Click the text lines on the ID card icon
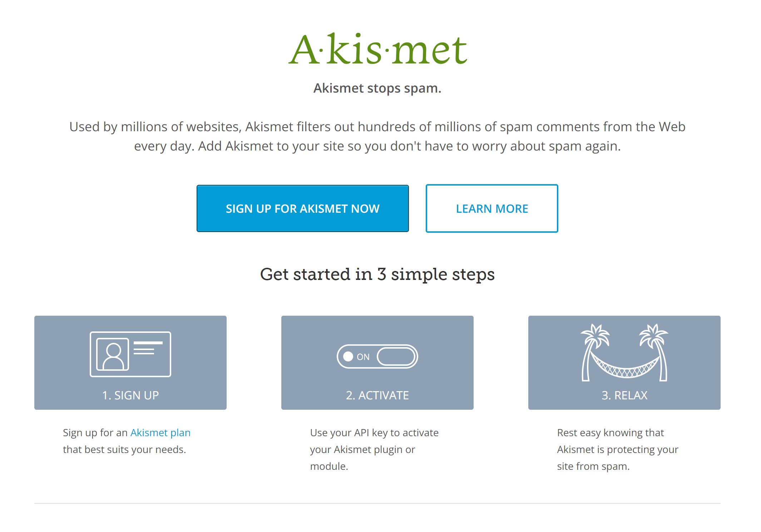The image size is (761, 532). point(148,348)
